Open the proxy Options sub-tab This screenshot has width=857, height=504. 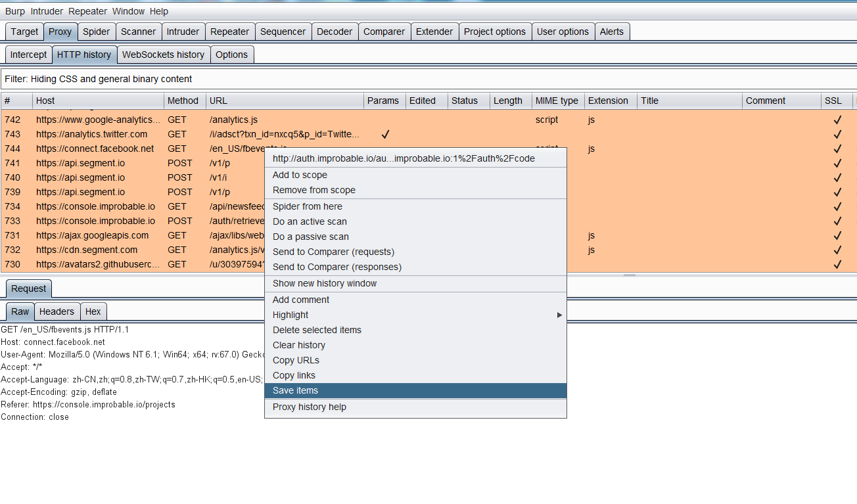point(231,55)
